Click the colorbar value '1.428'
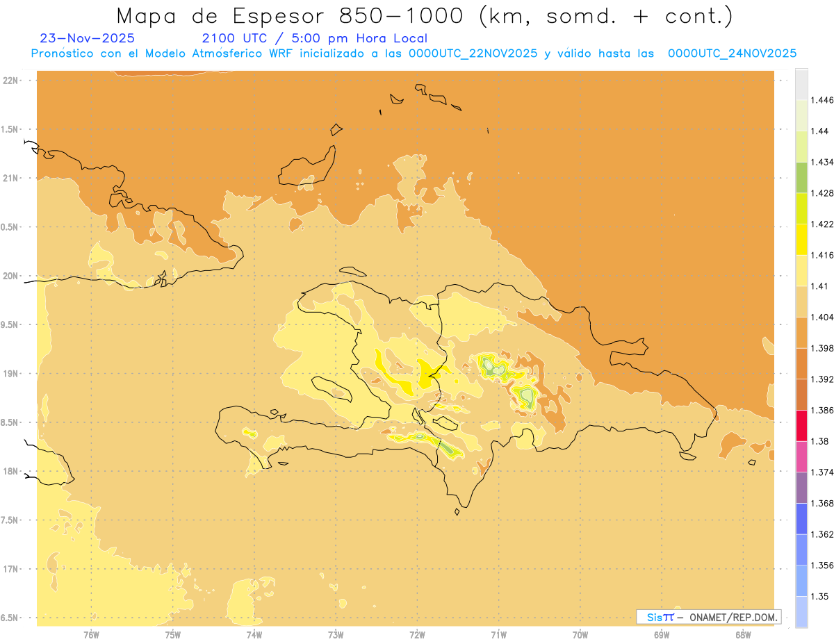Image resolution: width=834 pixels, height=644 pixels. pyautogui.click(x=823, y=193)
